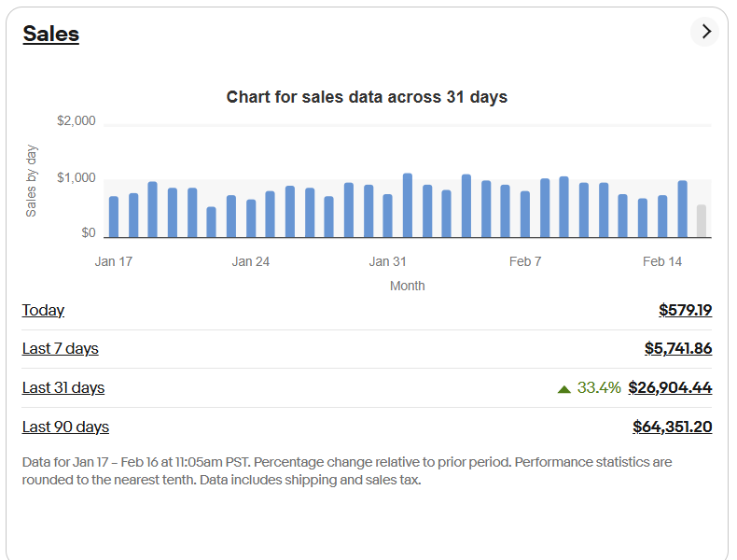Click the Feb 14 axis label
This screenshot has width=737, height=560.
[x=662, y=261]
